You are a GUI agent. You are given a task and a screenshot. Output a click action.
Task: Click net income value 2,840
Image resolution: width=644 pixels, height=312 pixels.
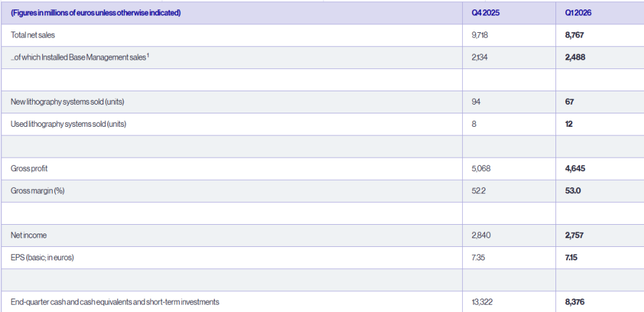coord(481,236)
